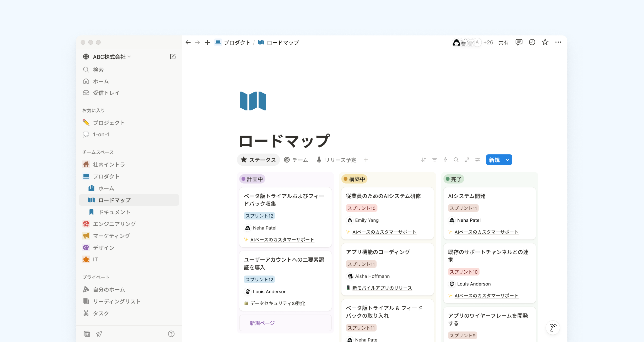Switch to the チーム view tab

(x=296, y=160)
